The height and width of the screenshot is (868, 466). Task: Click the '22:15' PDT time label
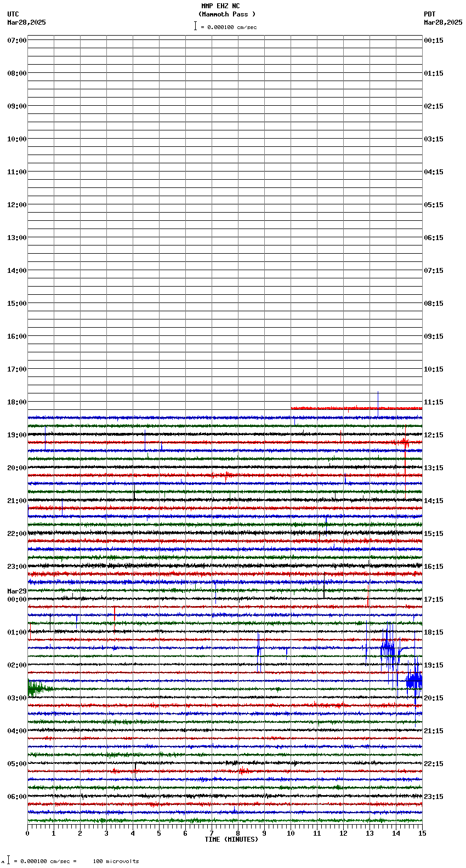coord(434,764)
